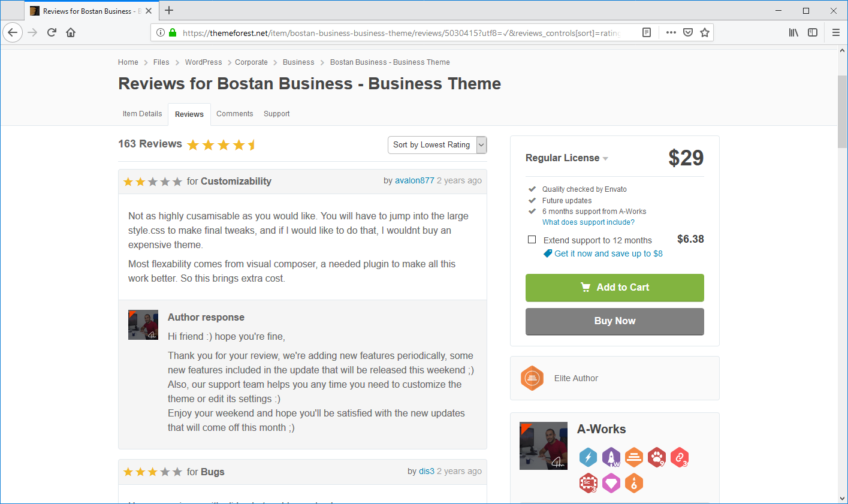The width and height of the screenshot is (848, 504).
Task: Open the Firefox hamburger menu
Action: [836, 32]
